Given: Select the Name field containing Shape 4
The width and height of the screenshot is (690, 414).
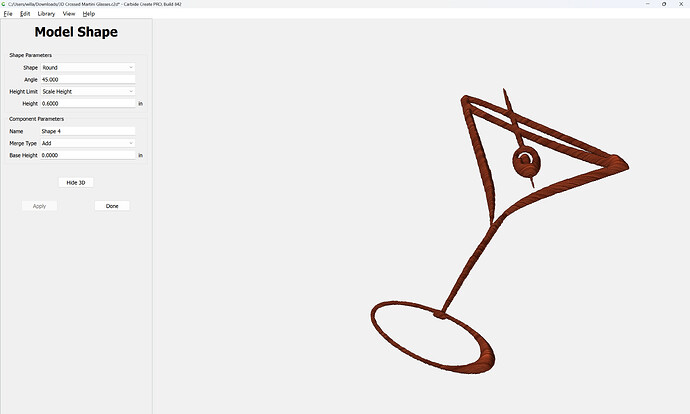Looking at the screenshot, I should click(x=88, y=131).
